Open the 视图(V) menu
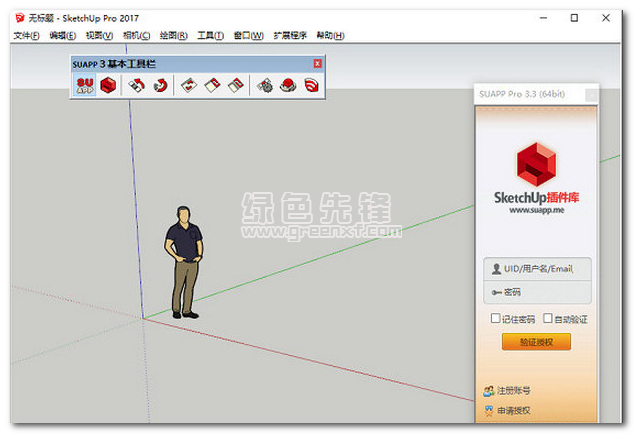The image size is (634, 434). [x=99, y=36]
